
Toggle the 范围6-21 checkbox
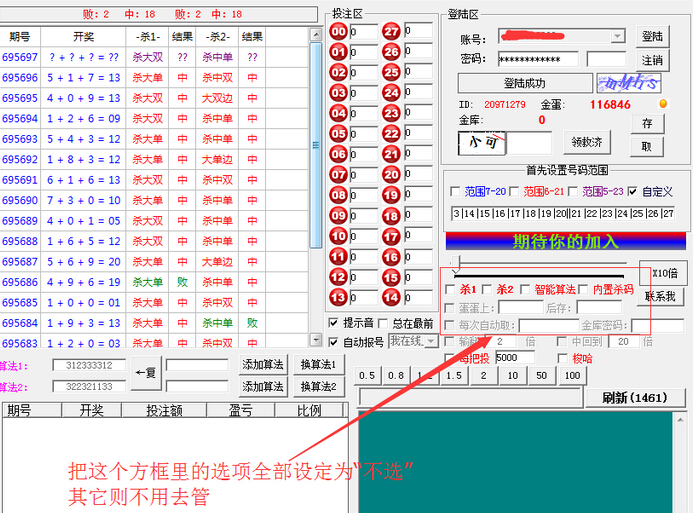coord(514,191)
